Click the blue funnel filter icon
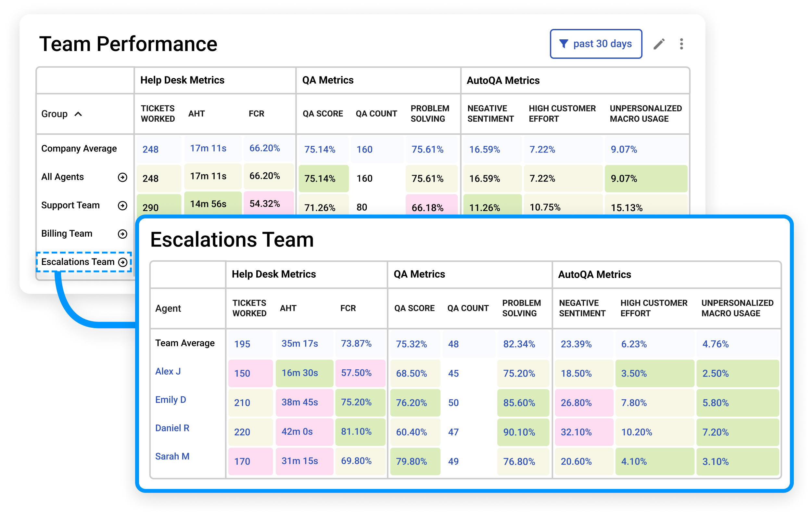The height and width of the screenshot is (516, 812). click(x=564, y=43)
